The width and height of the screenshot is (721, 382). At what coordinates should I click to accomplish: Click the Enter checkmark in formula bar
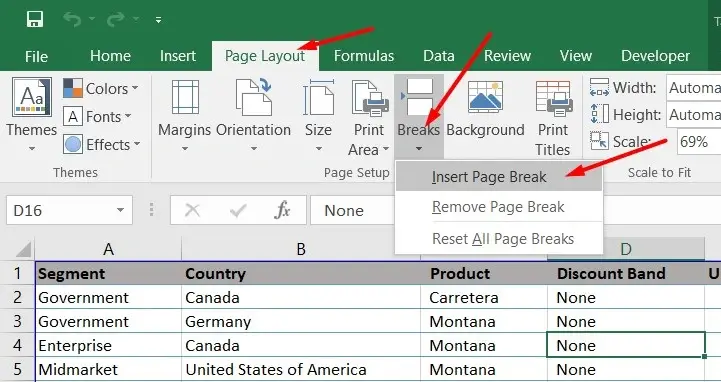click(238, 210)
